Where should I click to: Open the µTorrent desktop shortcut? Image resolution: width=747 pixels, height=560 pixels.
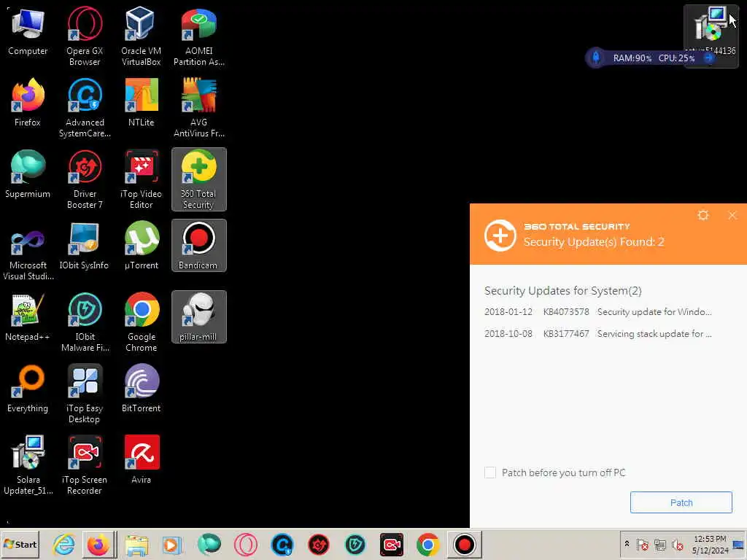coord(141,246)
